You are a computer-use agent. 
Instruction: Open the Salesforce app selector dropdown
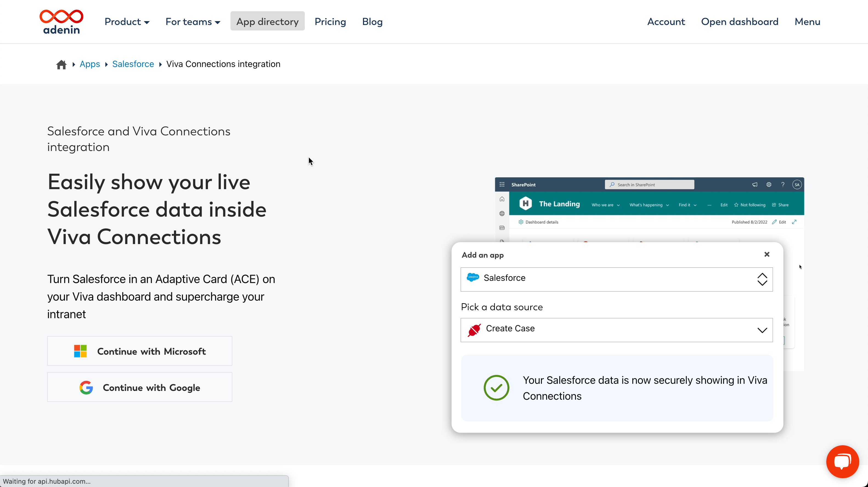tap(617, 279)
